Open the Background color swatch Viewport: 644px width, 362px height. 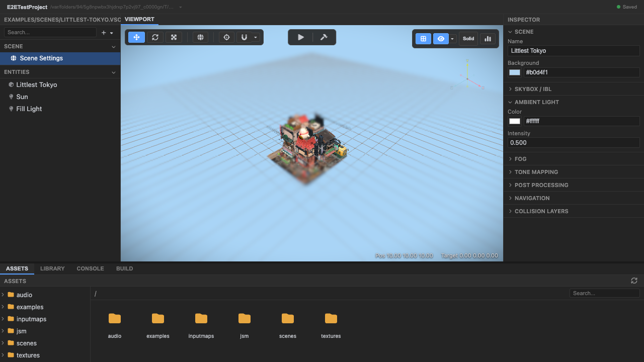tap(514, 72)
